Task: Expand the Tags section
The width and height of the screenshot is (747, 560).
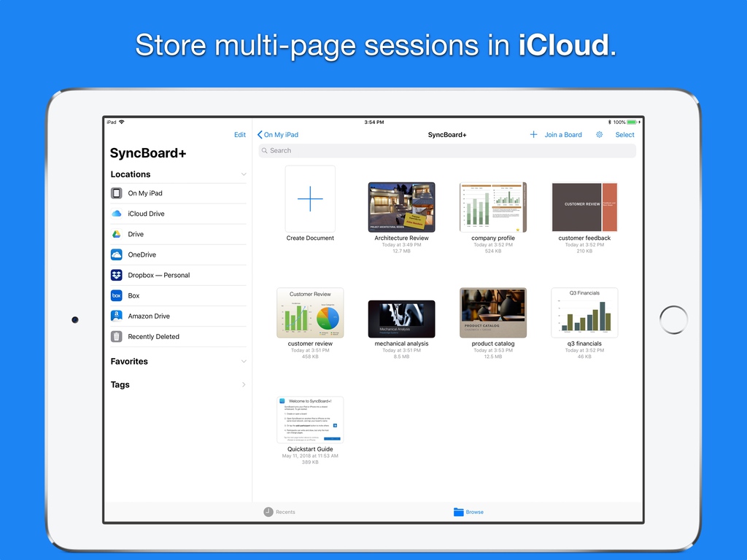Action: pos(244,384)
